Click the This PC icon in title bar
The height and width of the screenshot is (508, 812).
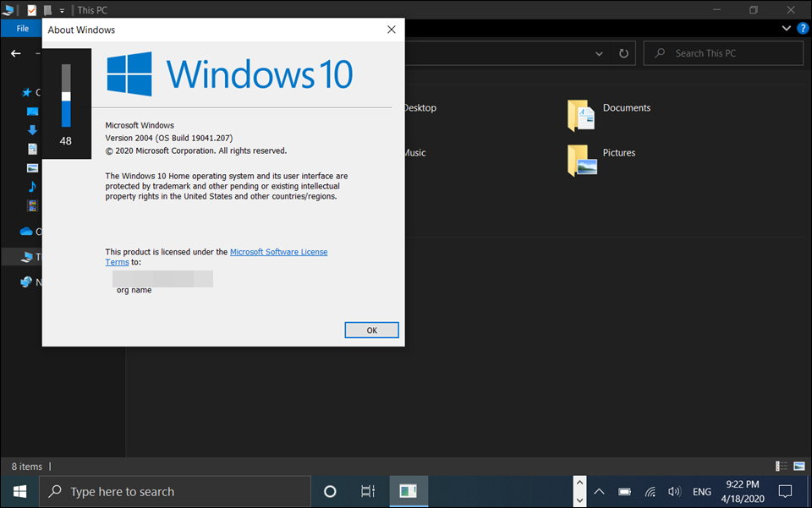pos(8,10)
